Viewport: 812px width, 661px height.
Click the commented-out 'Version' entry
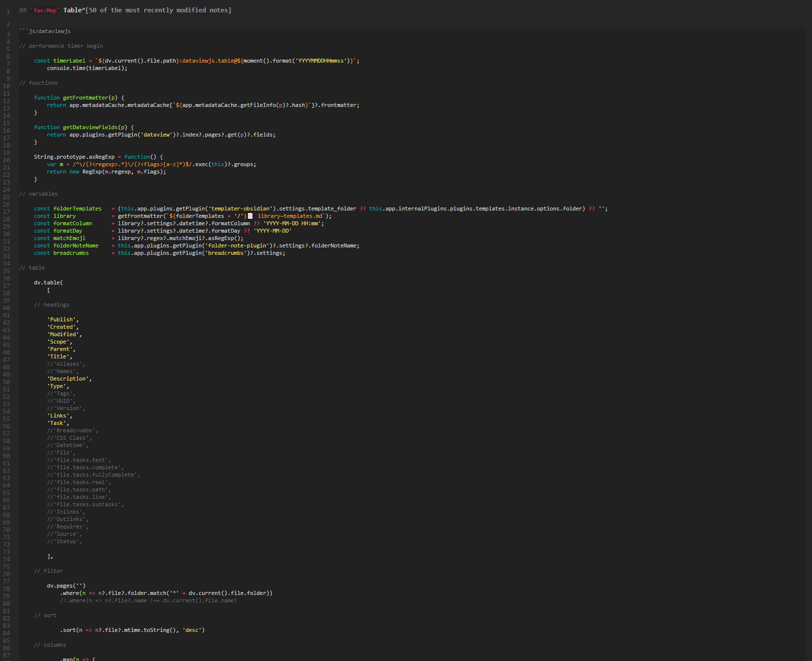pyautogui.click(x=66, y=408)
